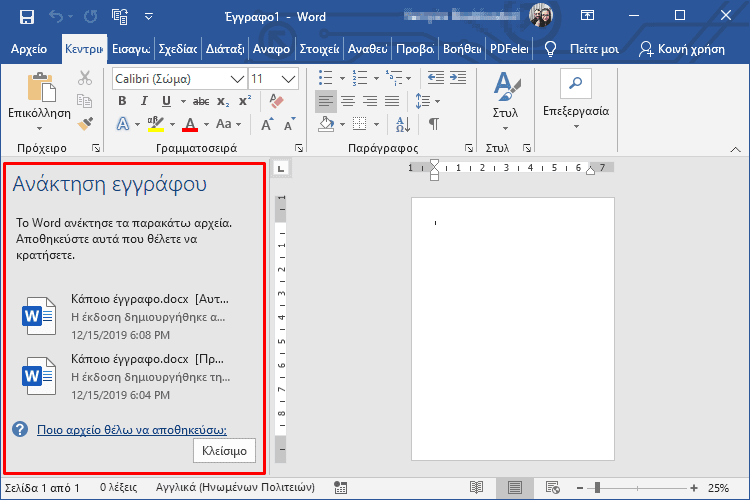Image resolution: width=750 pixels, height=500 pixels.
Task: Expand the font color dropdown arrow
Action: pyautogui.click(x=207, y=125)
